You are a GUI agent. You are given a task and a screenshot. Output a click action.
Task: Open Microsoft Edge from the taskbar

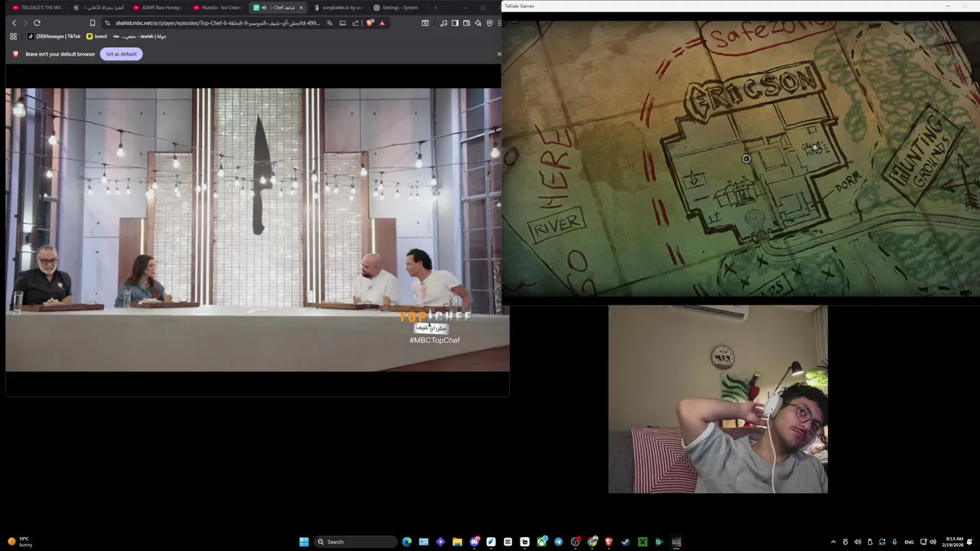pyautogui.click(x=407, y=542)
